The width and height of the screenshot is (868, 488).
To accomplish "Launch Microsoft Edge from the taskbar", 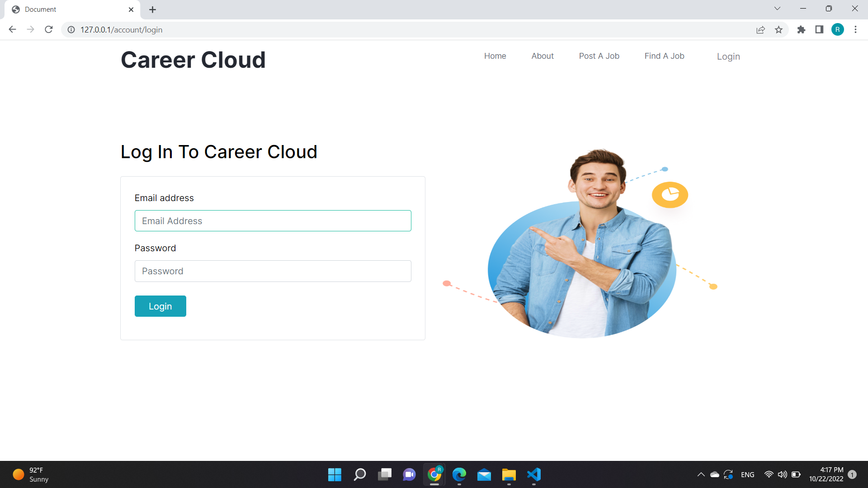I will point(459,474).
